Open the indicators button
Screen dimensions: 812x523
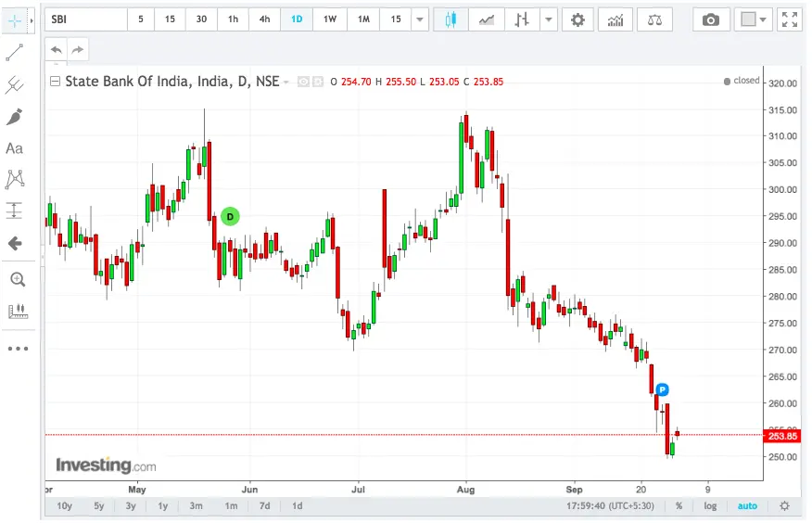coord(615,19)
